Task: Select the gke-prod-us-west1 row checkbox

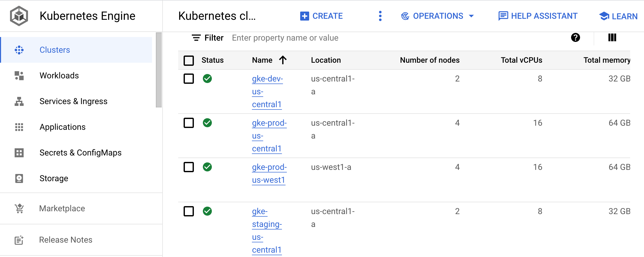Action: 188,167
